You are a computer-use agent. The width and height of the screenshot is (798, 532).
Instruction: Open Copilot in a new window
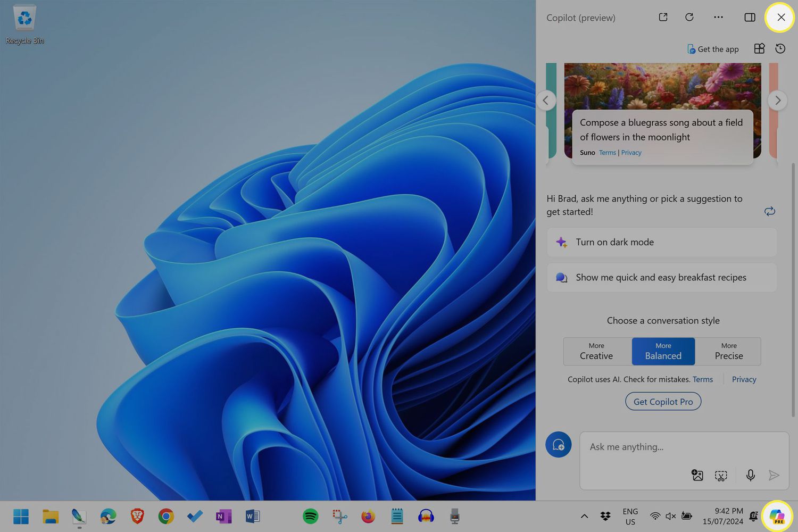663,17
